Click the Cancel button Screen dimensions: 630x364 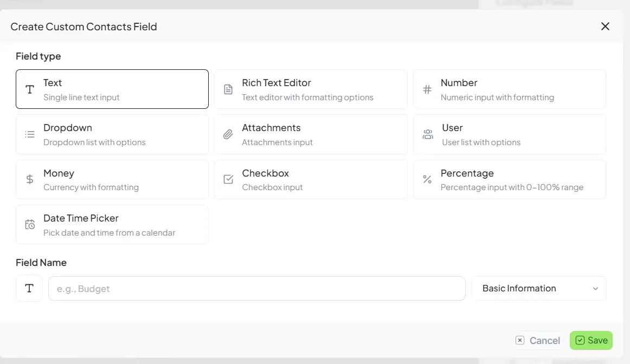click(538, 340)
